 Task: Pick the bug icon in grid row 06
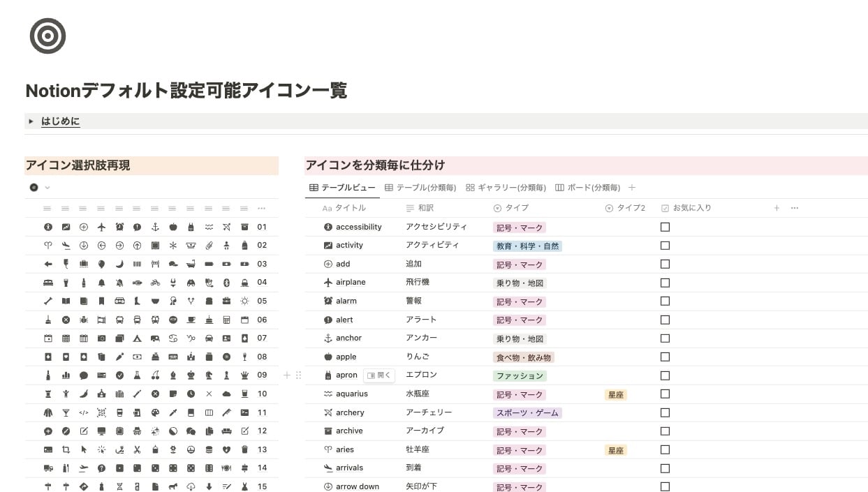point(84,320)
